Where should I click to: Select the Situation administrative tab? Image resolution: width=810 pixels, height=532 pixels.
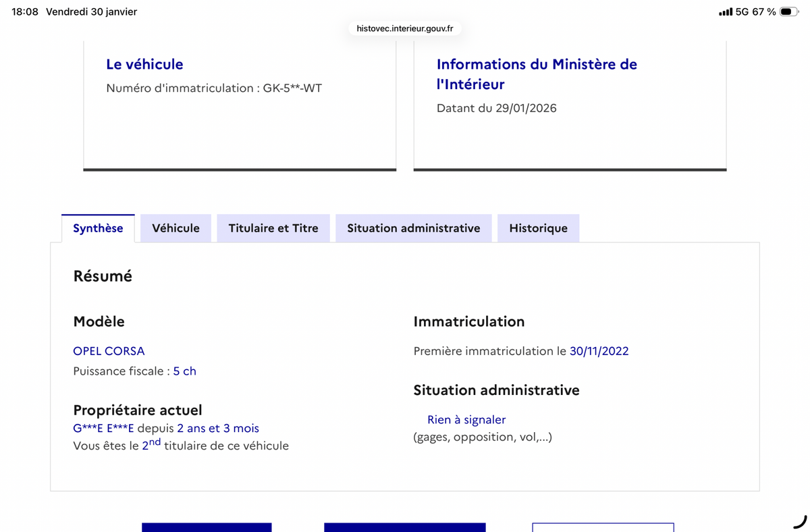(413, 228)
